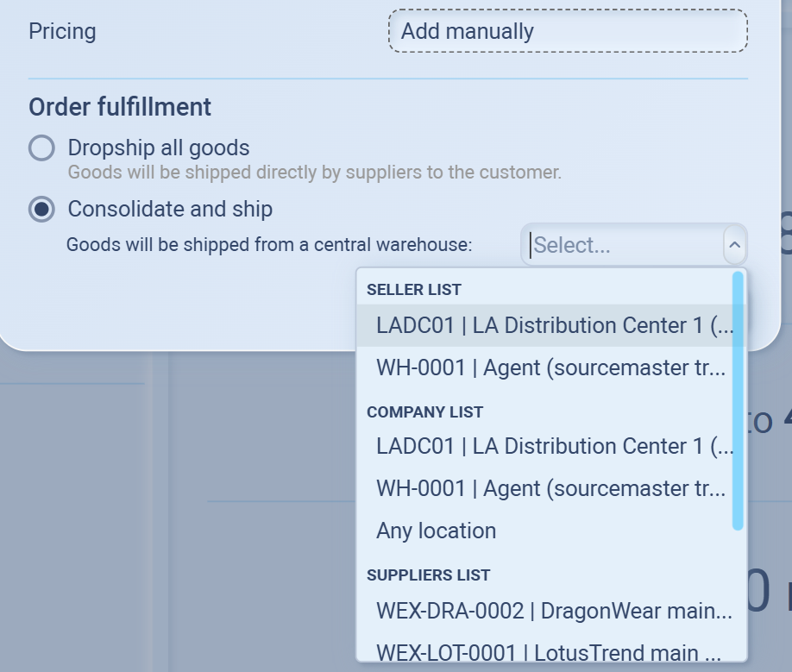
Task: Click the 'SUPPLIERS LIST' group header
Action: coord(428,575)
